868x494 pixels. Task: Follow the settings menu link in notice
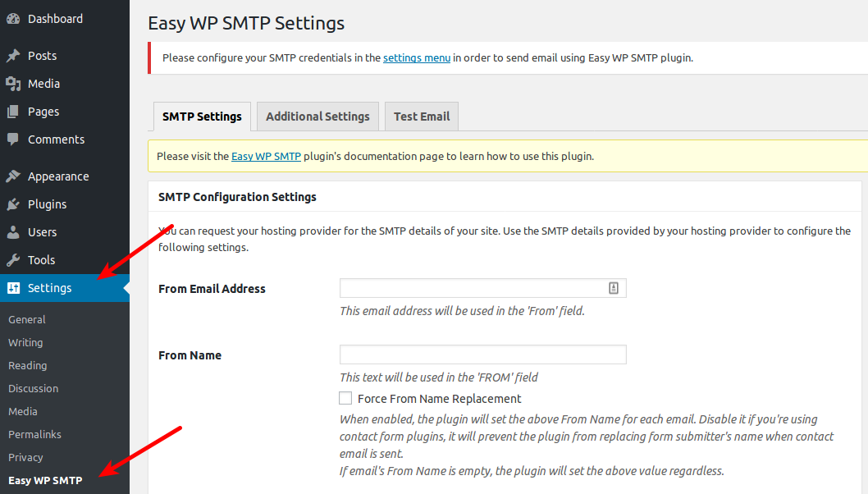(x=416, y=57)
